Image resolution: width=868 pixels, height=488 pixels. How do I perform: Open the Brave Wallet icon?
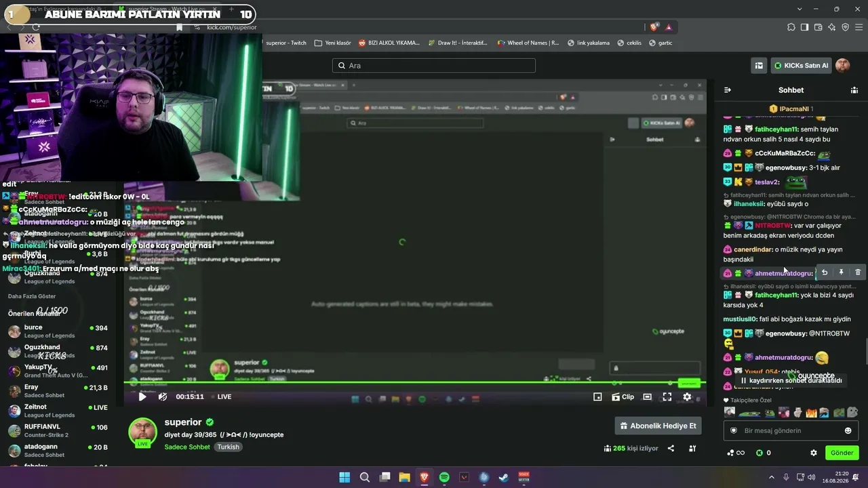(818, 27)
